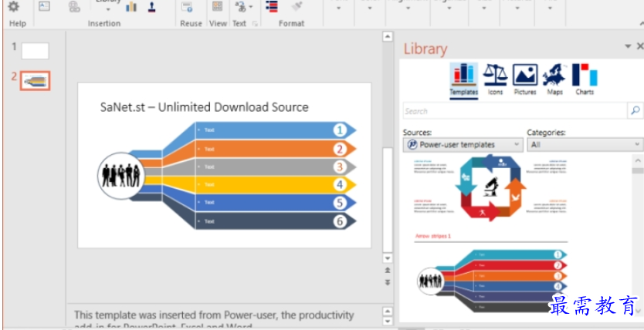Click the Format list alignment icon

tap(272, 6)
